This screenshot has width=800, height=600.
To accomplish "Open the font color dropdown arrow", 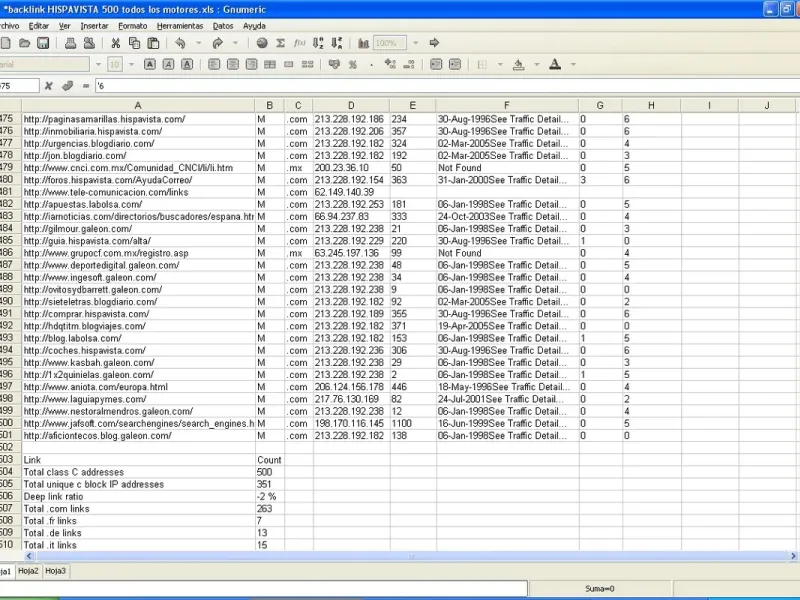I will point(573,64).
